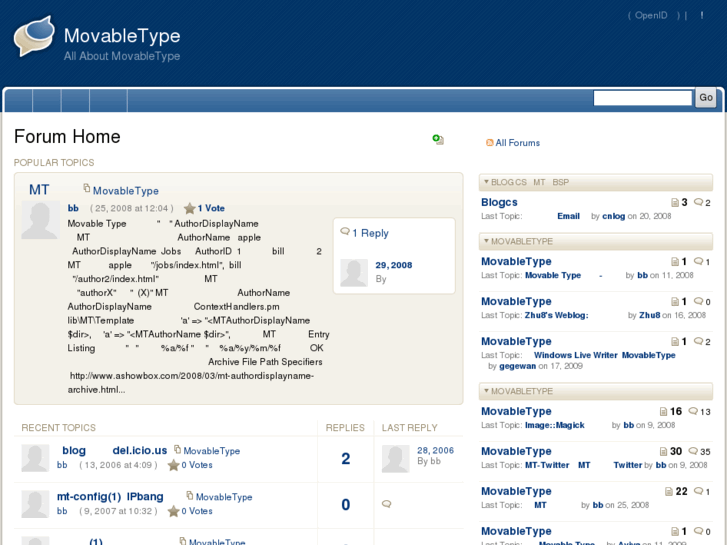The image size is (727, 545).
Task: Open the Zhu8's Weblog last topic link
Action: click(556, 315)
